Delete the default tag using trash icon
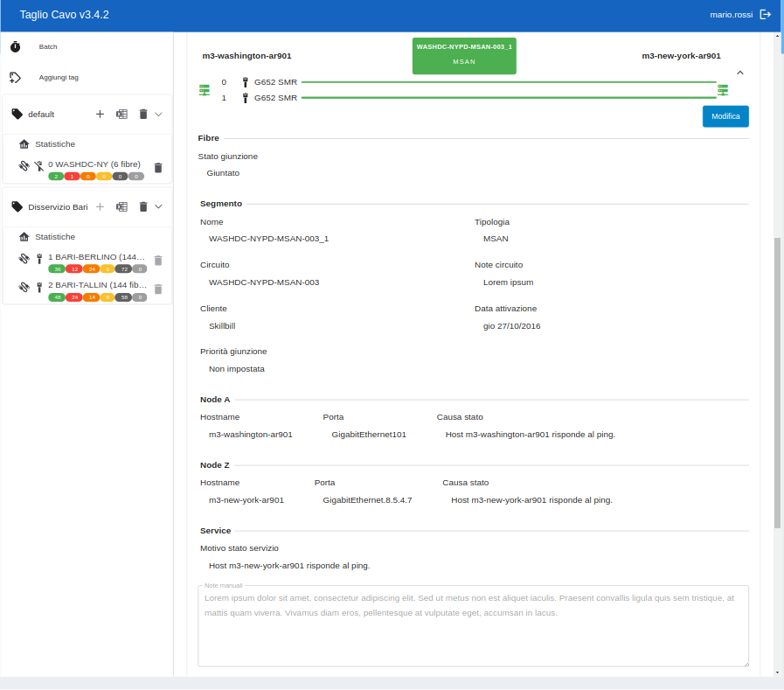 pyautogui.click(x=143, y=115)
